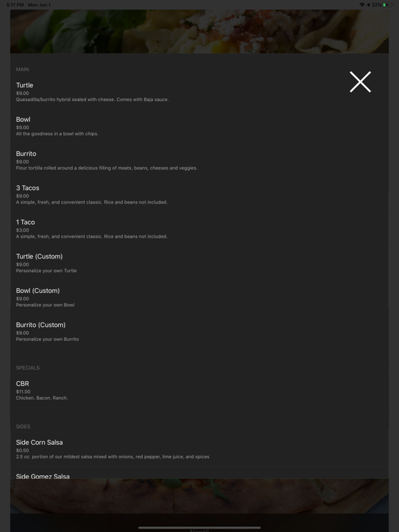
Task: Tap the food header image at top
Action: [199, 31]
